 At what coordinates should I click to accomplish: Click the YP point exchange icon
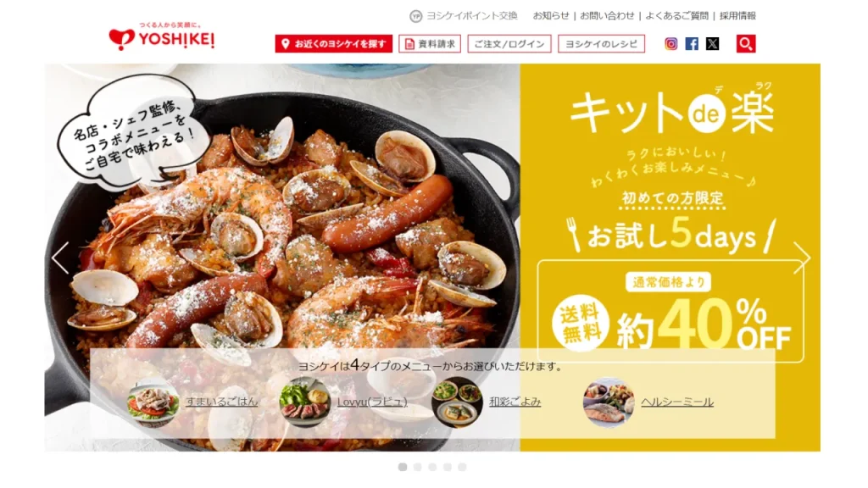tap(415, 16)
